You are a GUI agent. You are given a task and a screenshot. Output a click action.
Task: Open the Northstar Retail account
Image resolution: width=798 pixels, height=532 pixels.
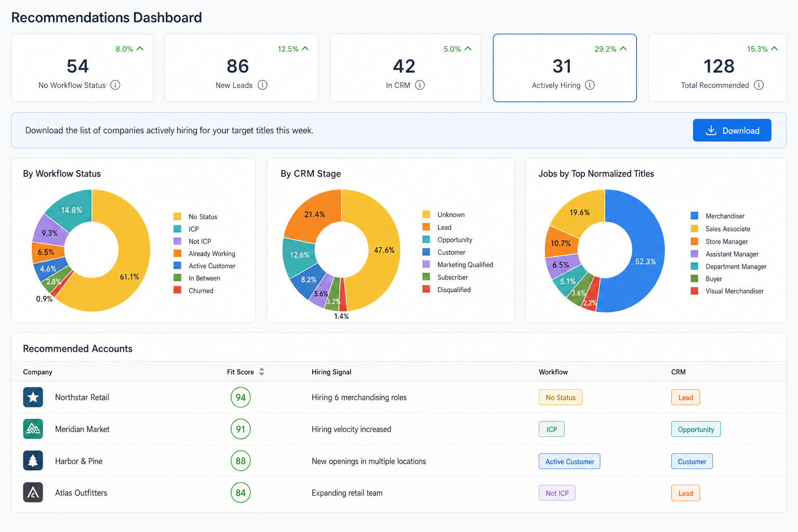(x=82, y=397)
